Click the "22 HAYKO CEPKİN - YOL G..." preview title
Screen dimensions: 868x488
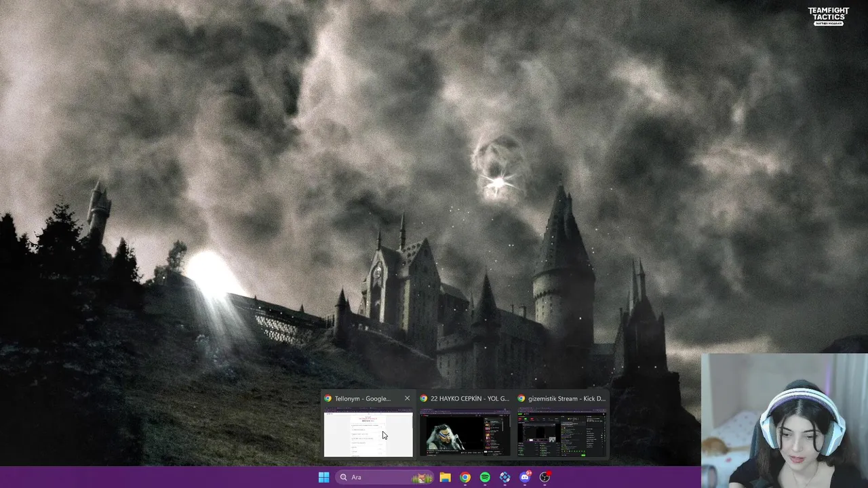[469, 399]
